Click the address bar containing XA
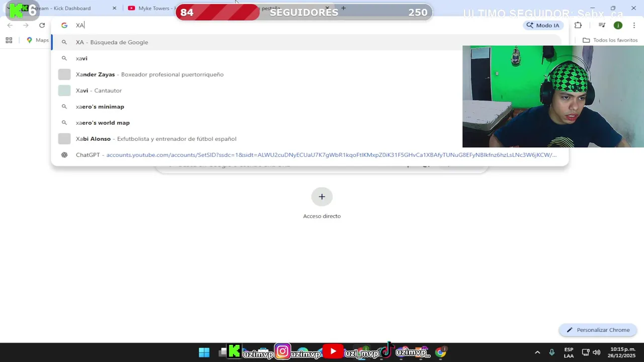The image size is (644, 362). [x=297, y=25]
